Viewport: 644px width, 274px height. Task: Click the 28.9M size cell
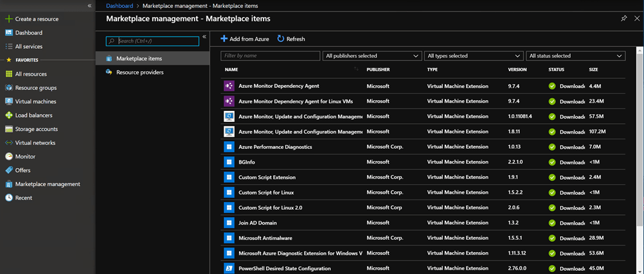596,238
